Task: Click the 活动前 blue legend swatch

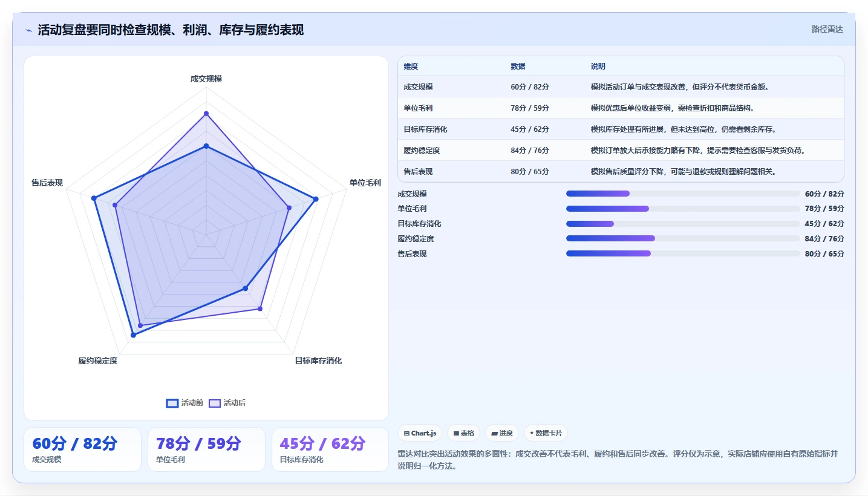Action: tap(172, 403)
